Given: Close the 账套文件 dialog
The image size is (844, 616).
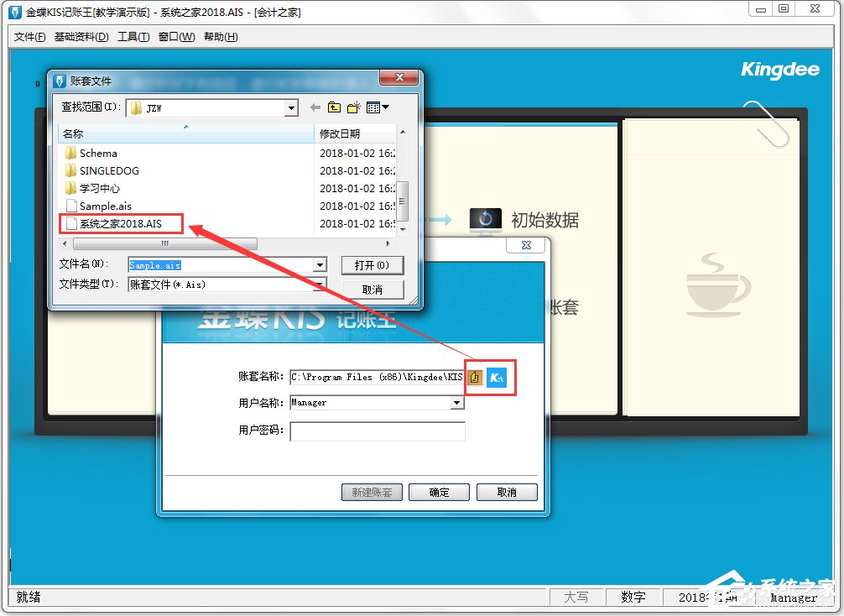Looking at the screenshot, I should pos(399,77).
